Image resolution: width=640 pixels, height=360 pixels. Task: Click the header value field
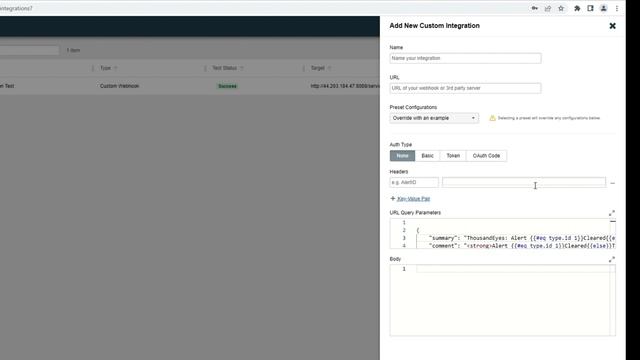(x=524, y=182)
